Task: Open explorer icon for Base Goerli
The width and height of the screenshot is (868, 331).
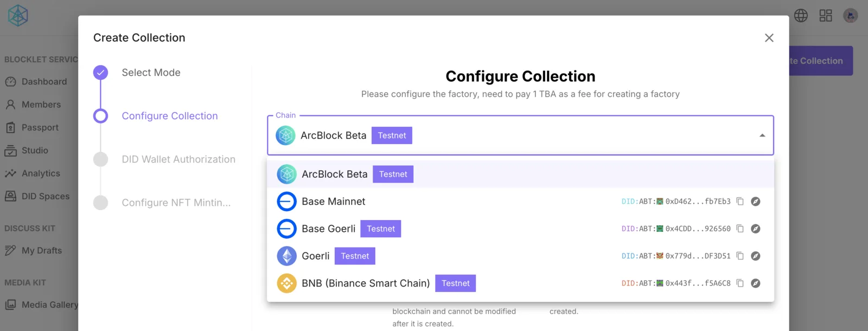Action: point(755,229)
